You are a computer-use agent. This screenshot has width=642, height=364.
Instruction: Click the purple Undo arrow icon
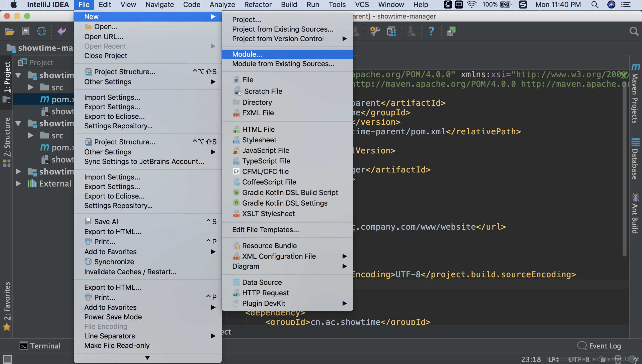coord(62,31)
